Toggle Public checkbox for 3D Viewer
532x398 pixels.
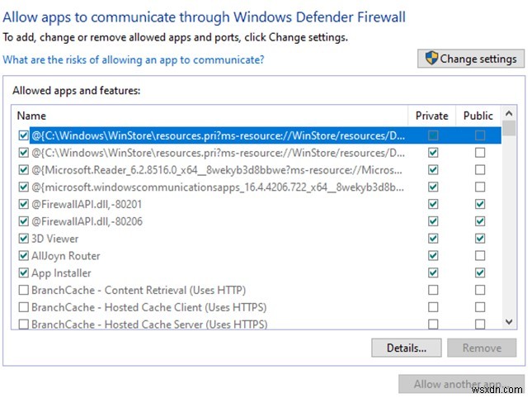pyautogui.click(x=479, y=239)
